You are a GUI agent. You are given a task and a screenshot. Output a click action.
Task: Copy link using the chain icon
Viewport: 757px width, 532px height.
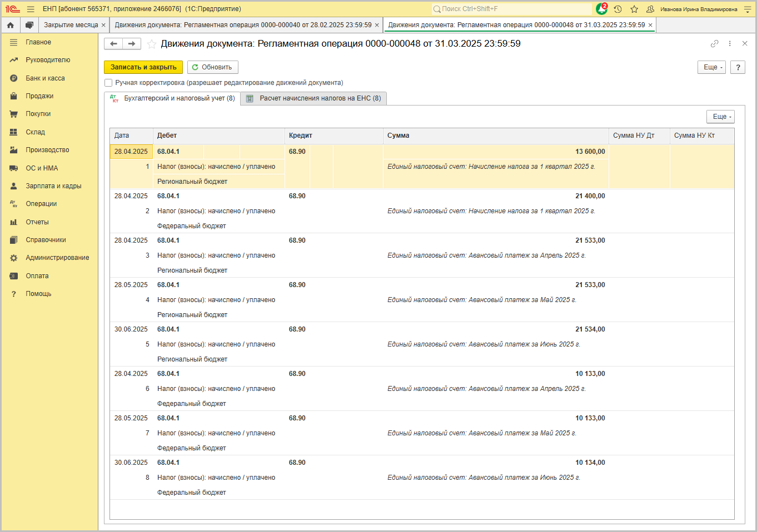pyautogui.click(x=714, y=43)
